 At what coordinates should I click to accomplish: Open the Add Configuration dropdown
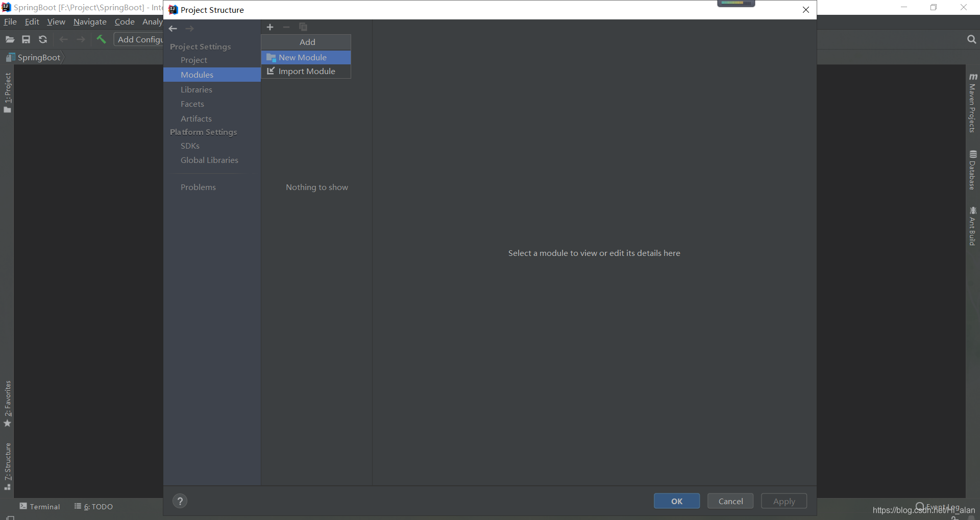(139, 39)
